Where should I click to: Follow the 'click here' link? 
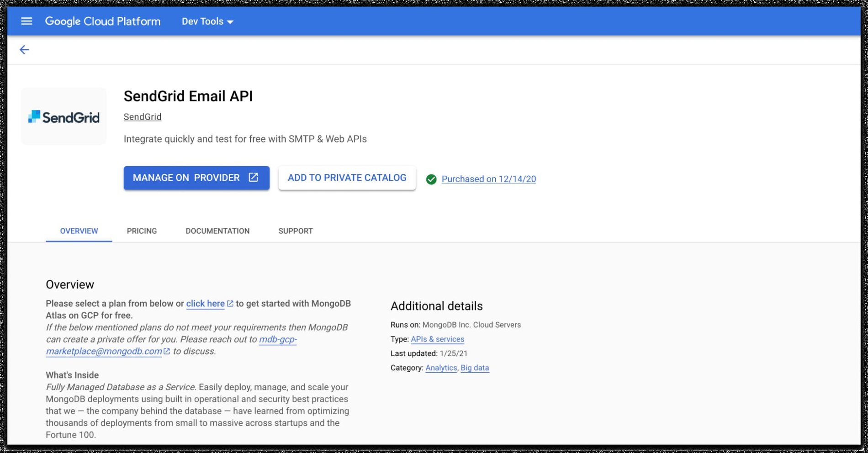click(x=206, y=304)
